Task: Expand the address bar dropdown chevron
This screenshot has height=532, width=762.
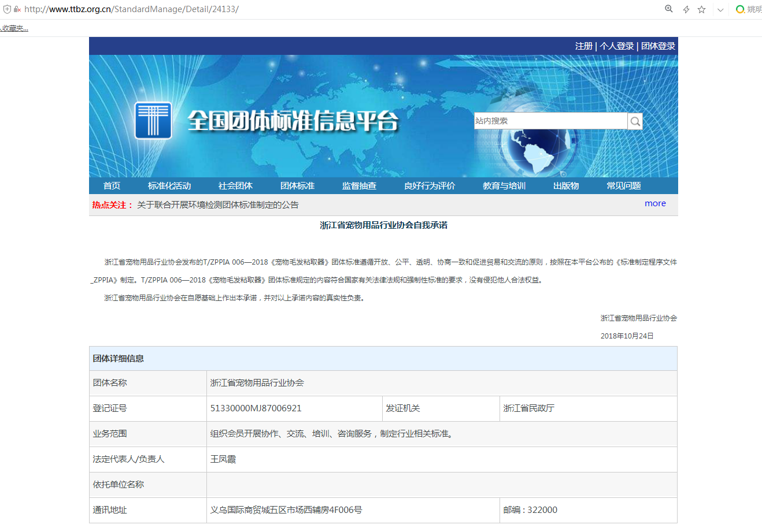Action: coord(720,10)
